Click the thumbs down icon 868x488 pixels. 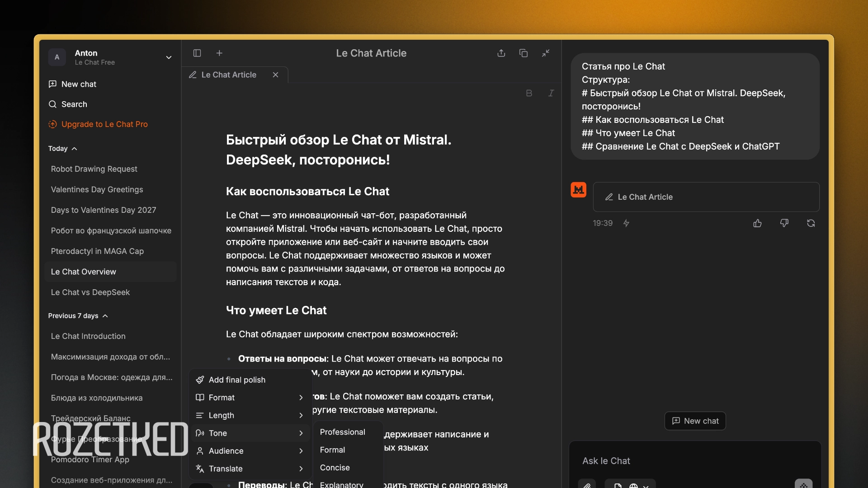784,223
